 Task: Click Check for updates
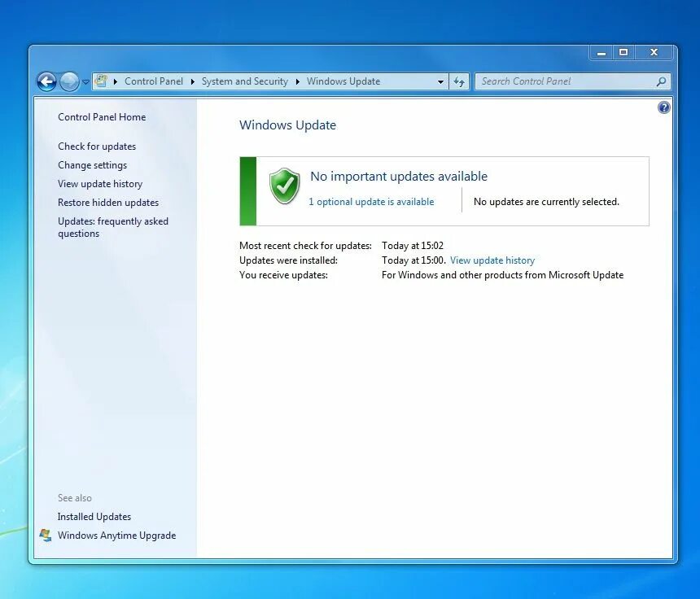coord(97,146)
